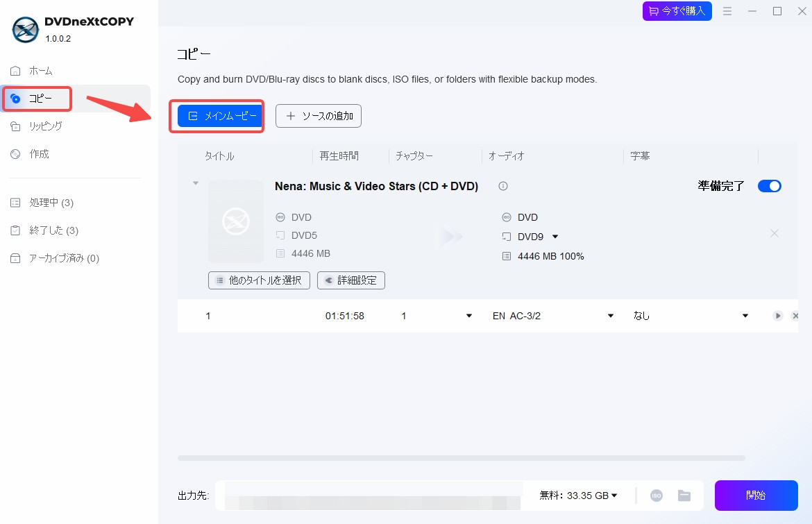The height and width of the screenshot is (524, 812).
Task: Click the 4446 MB 100% output size text
Action: pos(550,256)
